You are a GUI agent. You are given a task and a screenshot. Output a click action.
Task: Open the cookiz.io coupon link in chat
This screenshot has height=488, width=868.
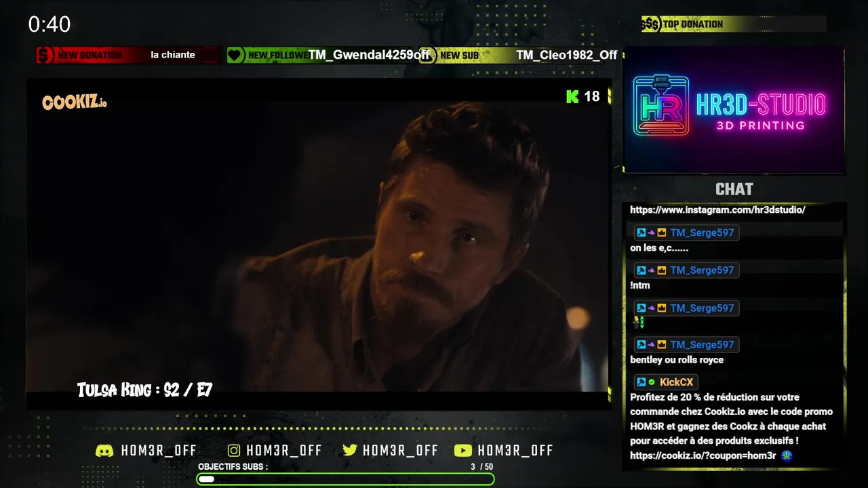703,455
